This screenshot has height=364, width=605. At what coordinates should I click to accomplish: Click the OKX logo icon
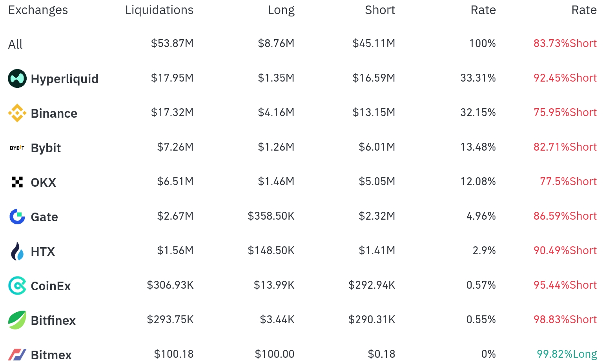pyautogui.click(x=17, y=182)
